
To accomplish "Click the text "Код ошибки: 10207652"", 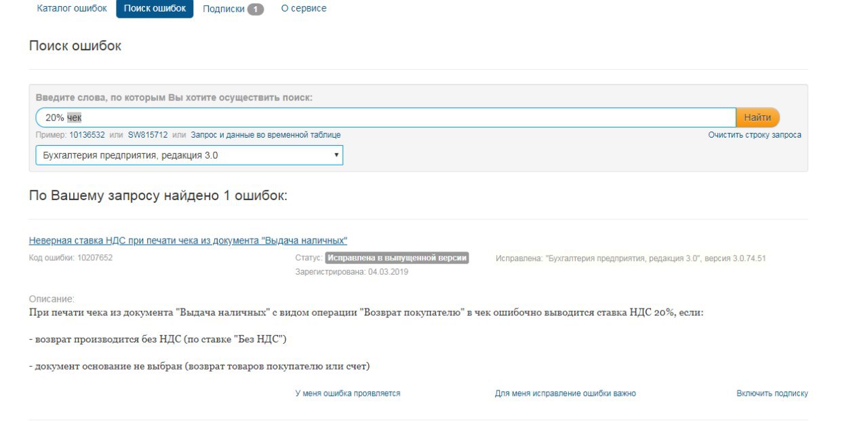I will click(71, 258).
